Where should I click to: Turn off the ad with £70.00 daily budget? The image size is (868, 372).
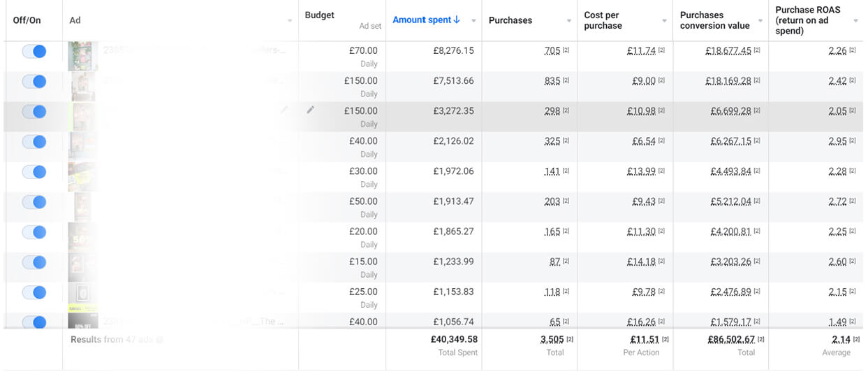pos(34,51)
